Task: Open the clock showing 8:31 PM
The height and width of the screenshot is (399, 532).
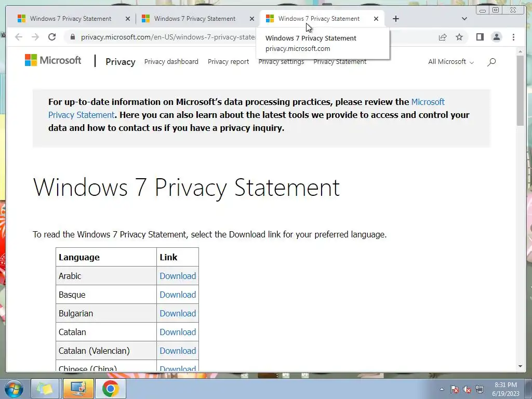Action: (506, 389)
